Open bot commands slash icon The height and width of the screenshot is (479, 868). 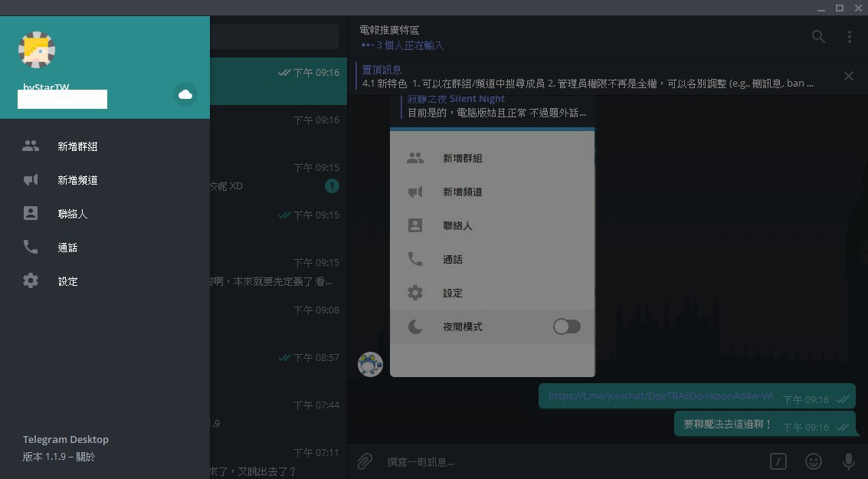click(778, 461)
